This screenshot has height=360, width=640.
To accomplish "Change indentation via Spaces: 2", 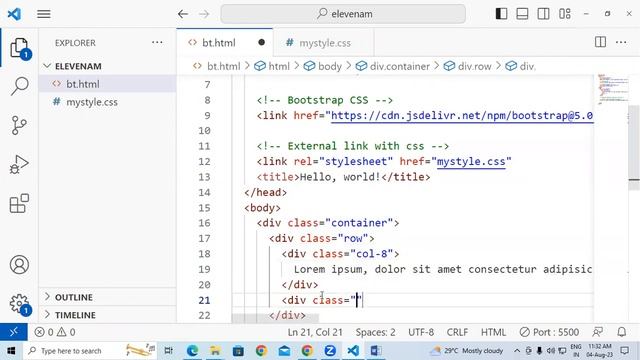I will (376, 332).
